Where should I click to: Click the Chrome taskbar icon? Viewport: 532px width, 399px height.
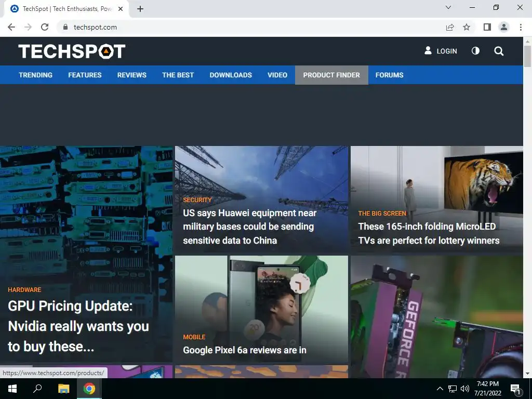coord(89,389)
